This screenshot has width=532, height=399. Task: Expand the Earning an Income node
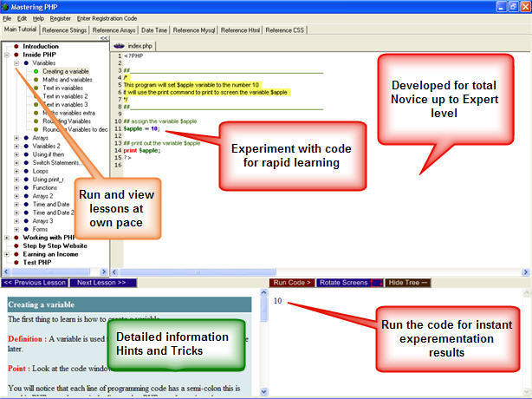(6, 254)
